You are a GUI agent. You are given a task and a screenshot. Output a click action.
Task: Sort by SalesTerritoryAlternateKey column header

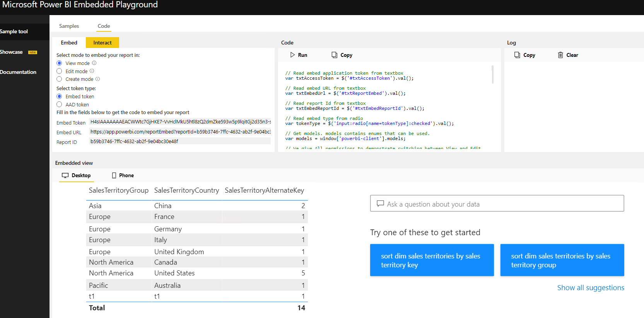pyautogui.click(x=265, y=190)
